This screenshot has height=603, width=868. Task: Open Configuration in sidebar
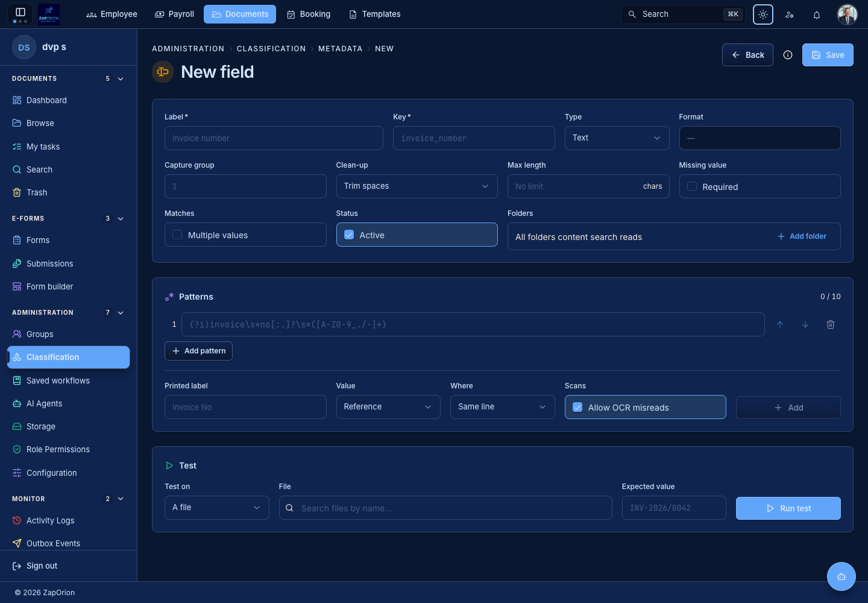[68, 473]
